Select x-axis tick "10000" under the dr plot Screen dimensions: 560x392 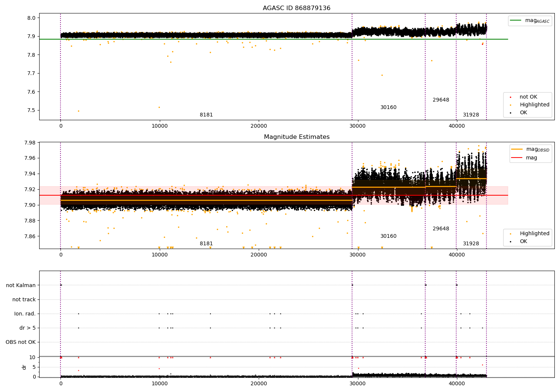pyautogui.click(x=159, y=384)
